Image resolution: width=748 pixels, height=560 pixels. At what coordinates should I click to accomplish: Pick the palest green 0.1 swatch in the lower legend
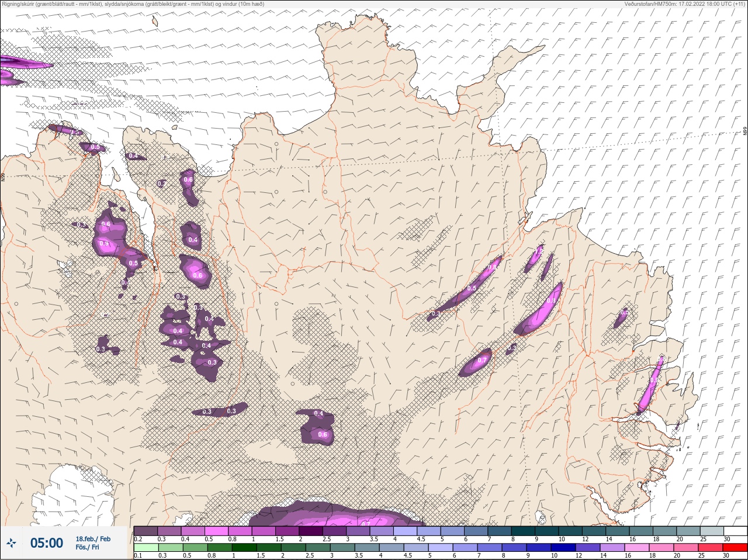[146, 547]
